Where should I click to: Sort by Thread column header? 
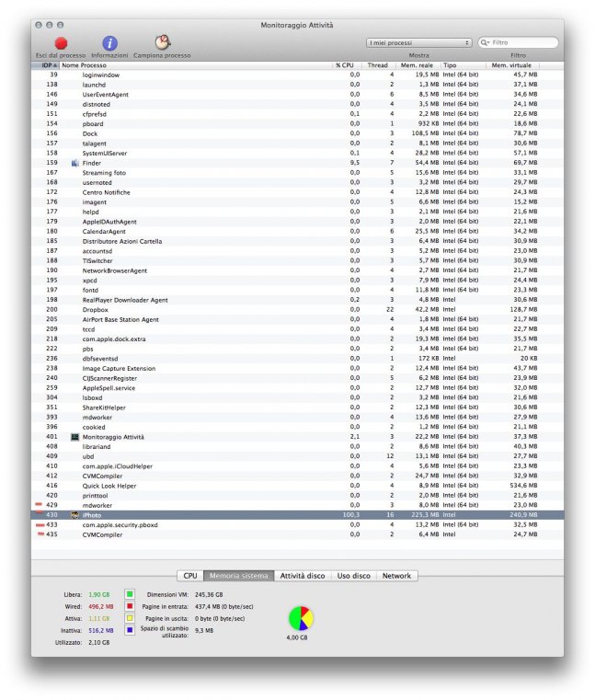[x=378, y=65]
